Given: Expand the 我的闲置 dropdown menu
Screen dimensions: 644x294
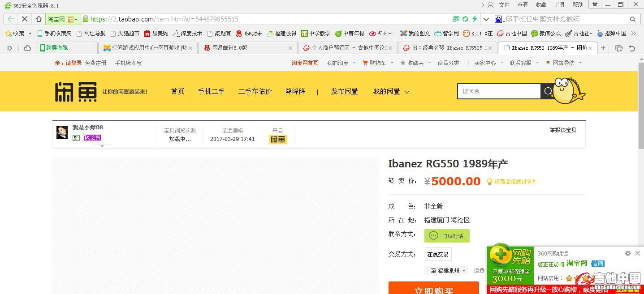Looking at the screenshot, I should click(391, 92).
